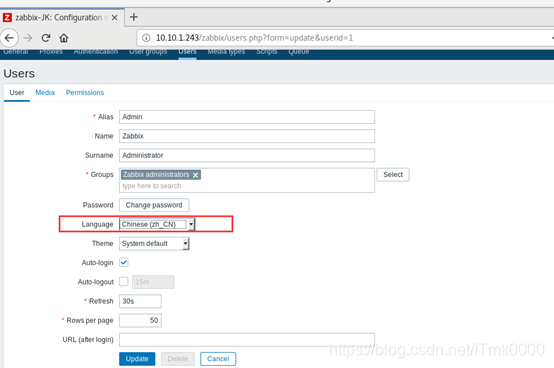Open the Media types menu item

pyautogui.click(x=226, y=52)
